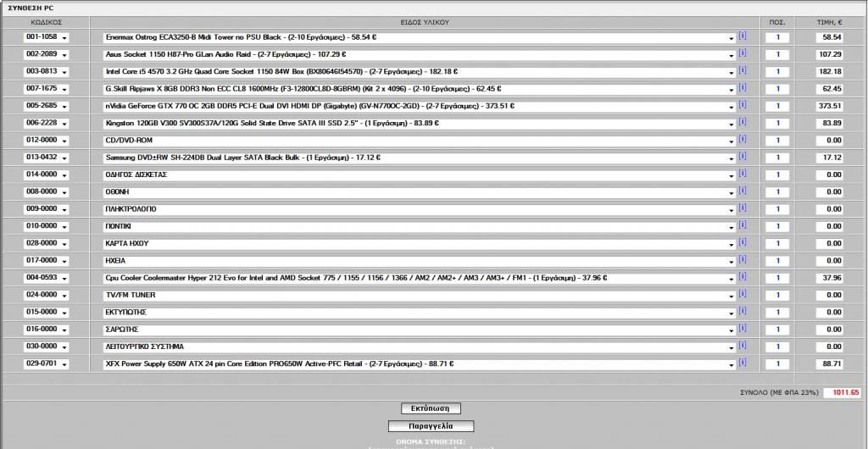Screen dimensions: 868x449
Task: Click info icon for Samsung DVD±RW drive
Action: (x=743, y=156)
